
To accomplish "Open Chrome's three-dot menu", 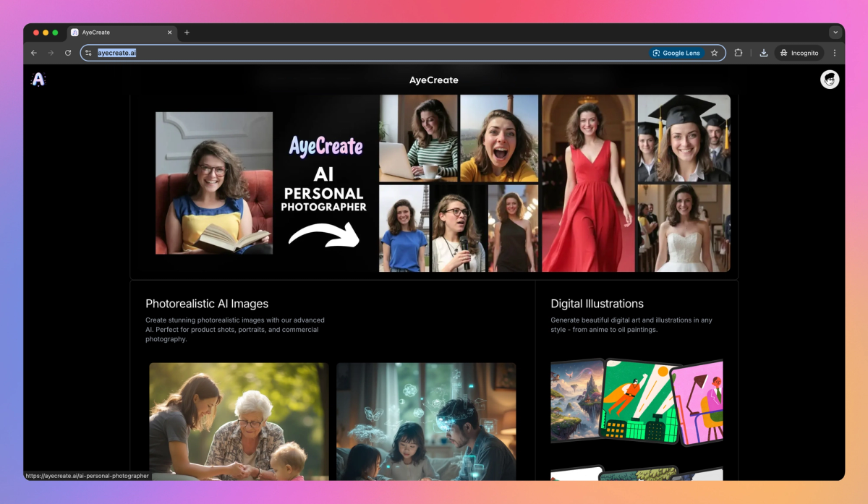I will pos(835,53).
